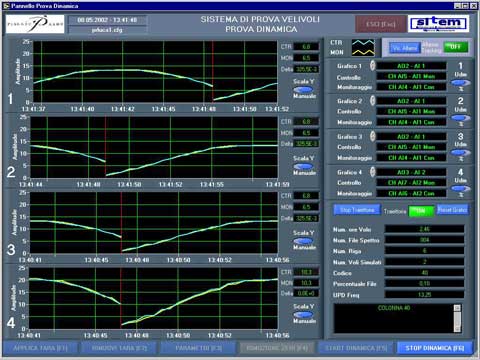Click the scrollbar in the COLONNA 40 message box
The image size is (480, 360).
coord(458,318)
